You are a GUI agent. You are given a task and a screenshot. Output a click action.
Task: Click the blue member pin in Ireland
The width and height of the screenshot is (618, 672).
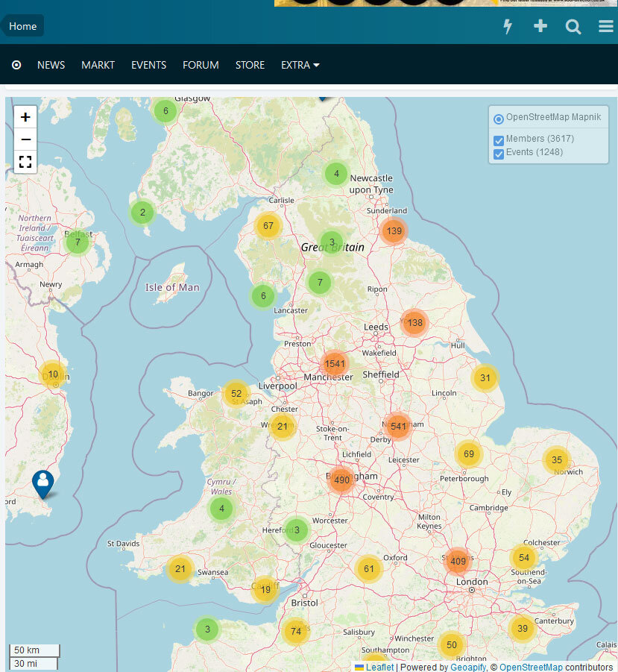click(x=42, y=483)
